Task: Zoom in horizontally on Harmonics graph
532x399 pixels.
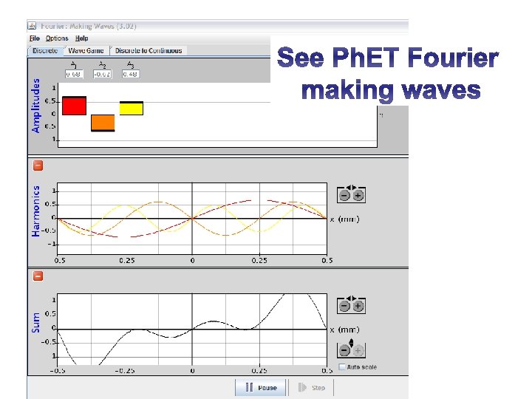Action: (x=358, y=195)
